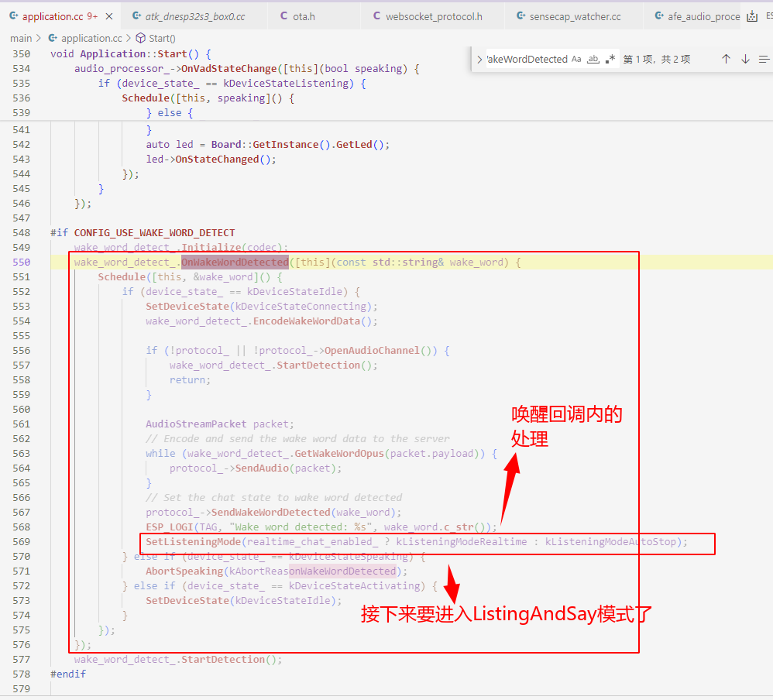
Task: Click 'AudioStreamPacket packet;' line
Action: [x=219, y=424]
